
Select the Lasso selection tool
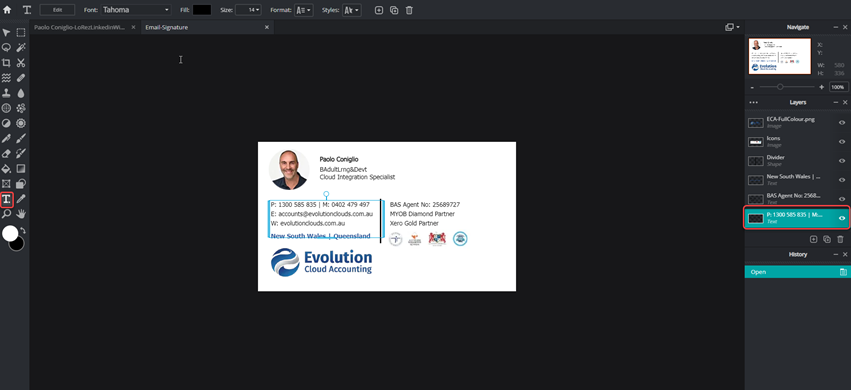point(7,47)
